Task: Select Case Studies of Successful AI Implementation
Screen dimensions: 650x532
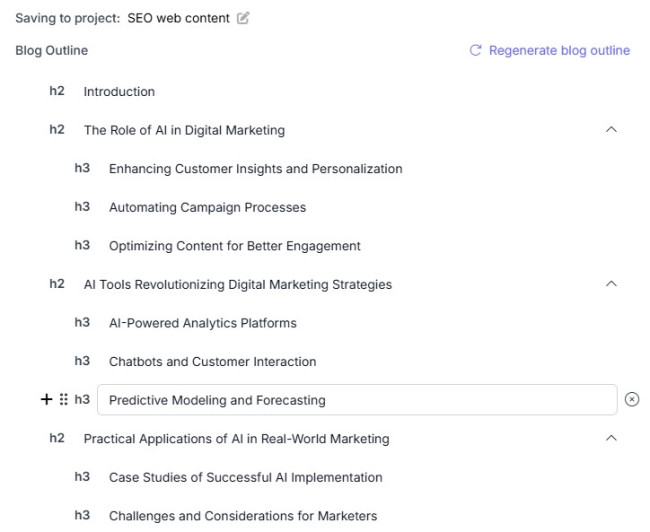Action: [245, 477]
